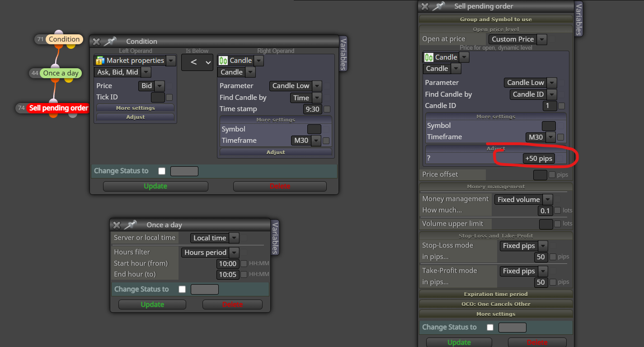Click Delete in Sell pending order panel
Screen dimensions: 644x347
[537, 342]
